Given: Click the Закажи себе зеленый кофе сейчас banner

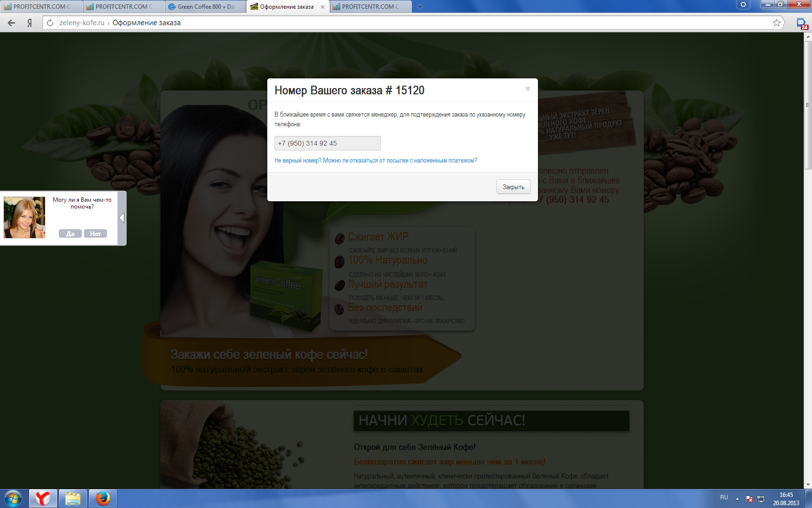Looking at the screenshot, I should pyautogui.click(x=302, y=361).
